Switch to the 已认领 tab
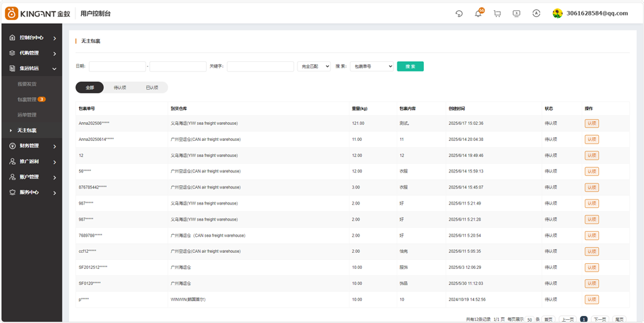The height and width of the screenshot is (323, 644). coord(152,88)
